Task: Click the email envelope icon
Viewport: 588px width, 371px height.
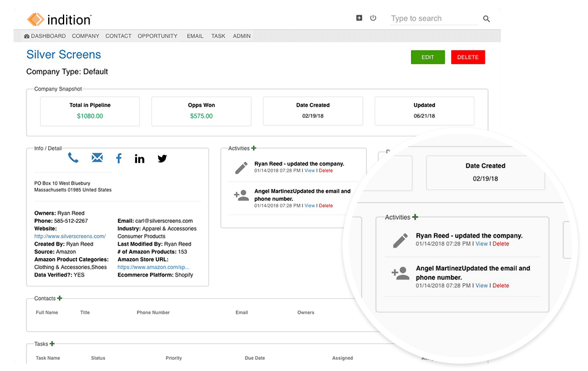Action: (97, 158)
